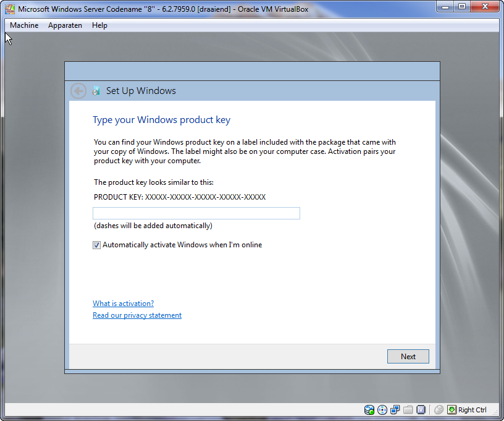Click into the product key input field
Viewport: 504px width, 421px height.
[x=196, y=213]
